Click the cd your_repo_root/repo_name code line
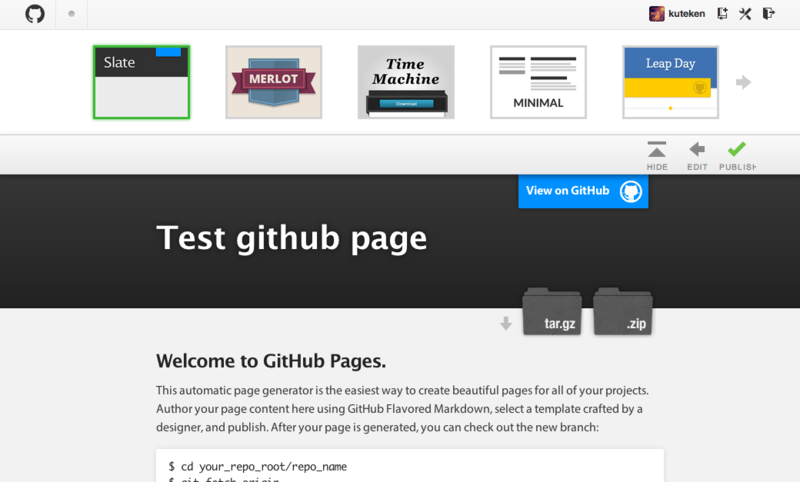Screen dimensions: 800x482 coord(258,466)
